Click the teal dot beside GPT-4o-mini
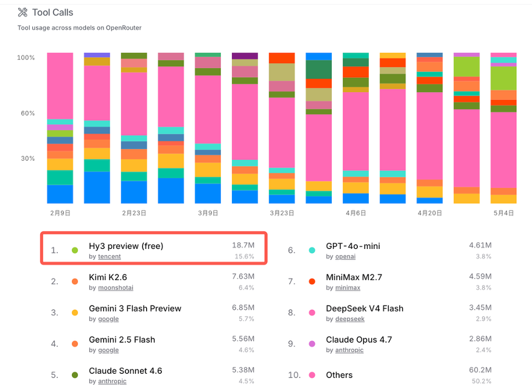532x392 pixels. coord(312,250)
